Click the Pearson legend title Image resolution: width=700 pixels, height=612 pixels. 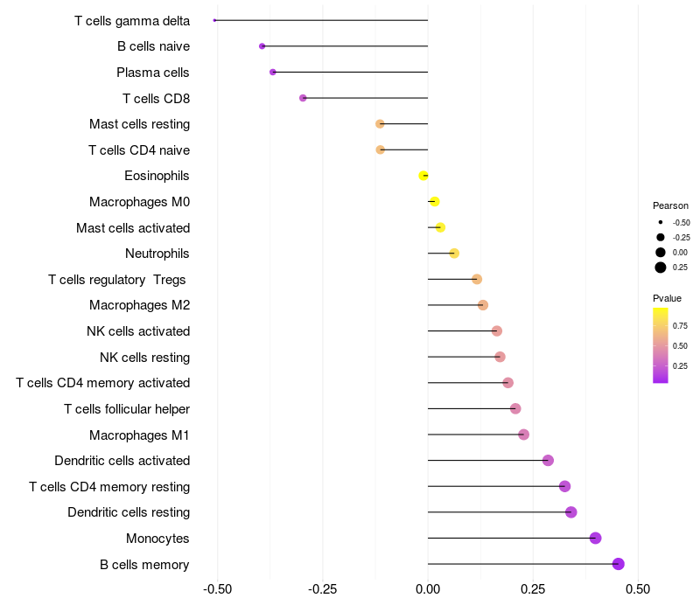pos(670,205)
